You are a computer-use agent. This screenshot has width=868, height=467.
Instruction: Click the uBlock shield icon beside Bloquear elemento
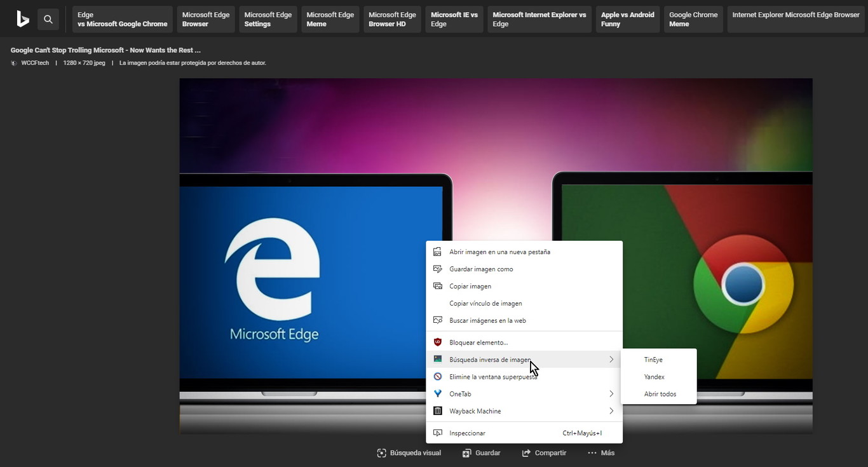tap(437, 342)
